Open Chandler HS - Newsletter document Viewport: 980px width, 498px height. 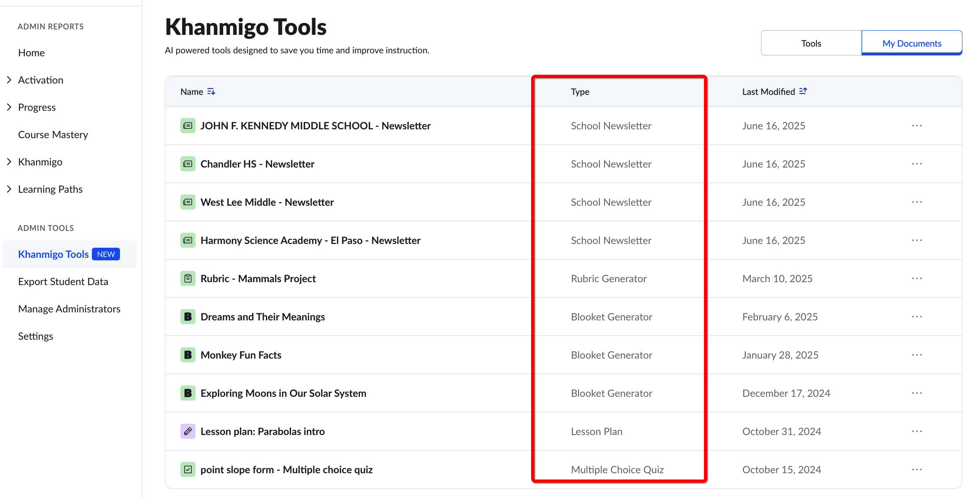[x=258, y=164]
